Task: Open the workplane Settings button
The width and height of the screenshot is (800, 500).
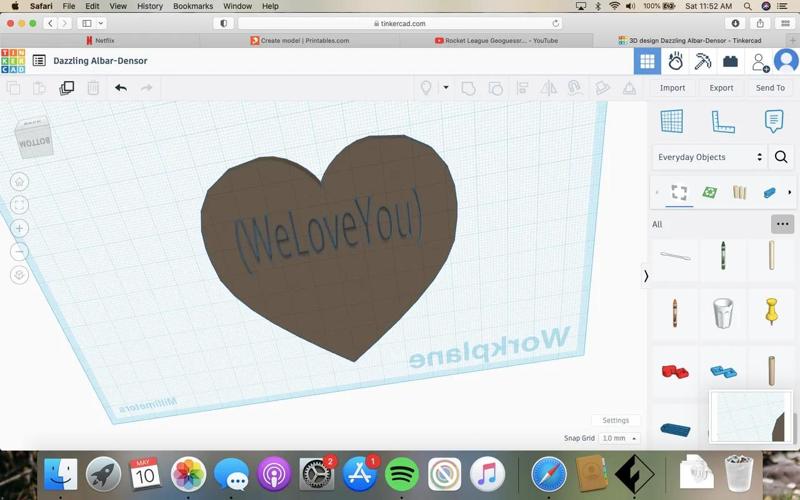Action: point(615,420)
